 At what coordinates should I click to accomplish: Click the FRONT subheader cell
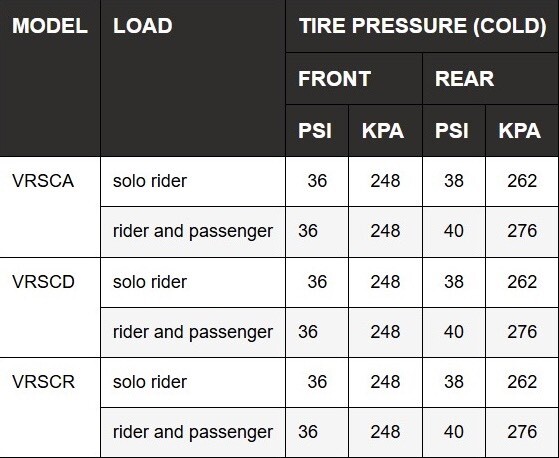(354, 79)
